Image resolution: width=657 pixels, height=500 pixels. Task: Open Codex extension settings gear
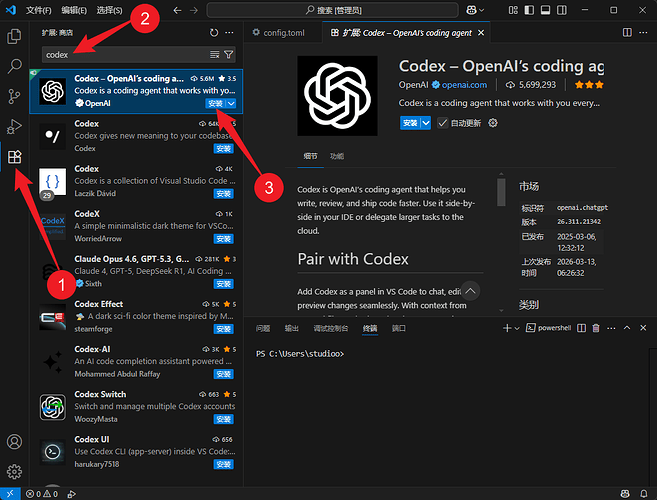[x=493, y=123]
